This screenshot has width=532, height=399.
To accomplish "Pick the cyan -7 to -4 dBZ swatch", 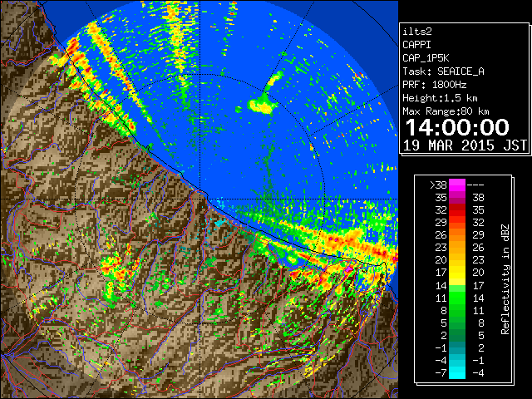I will (x=457, y=372).
